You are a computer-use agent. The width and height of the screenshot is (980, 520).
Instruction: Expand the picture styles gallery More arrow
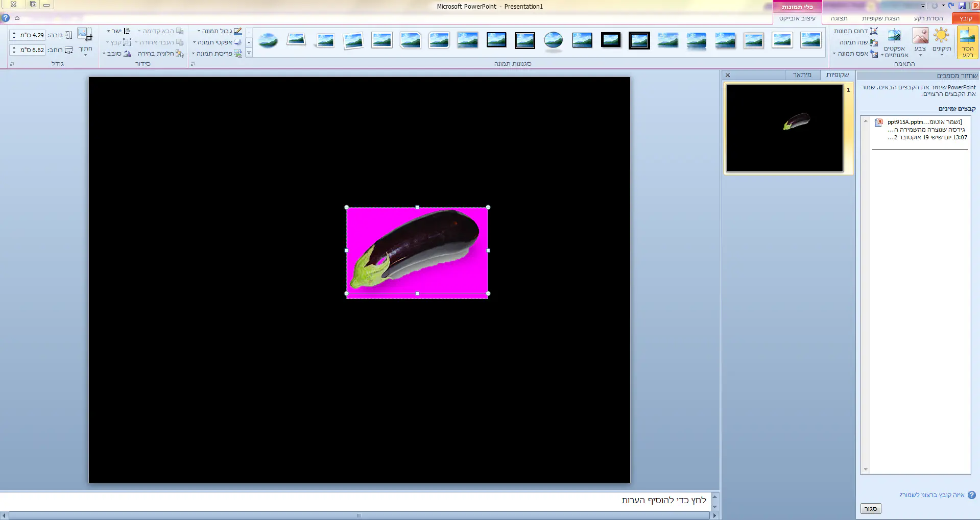click(249, 53)
